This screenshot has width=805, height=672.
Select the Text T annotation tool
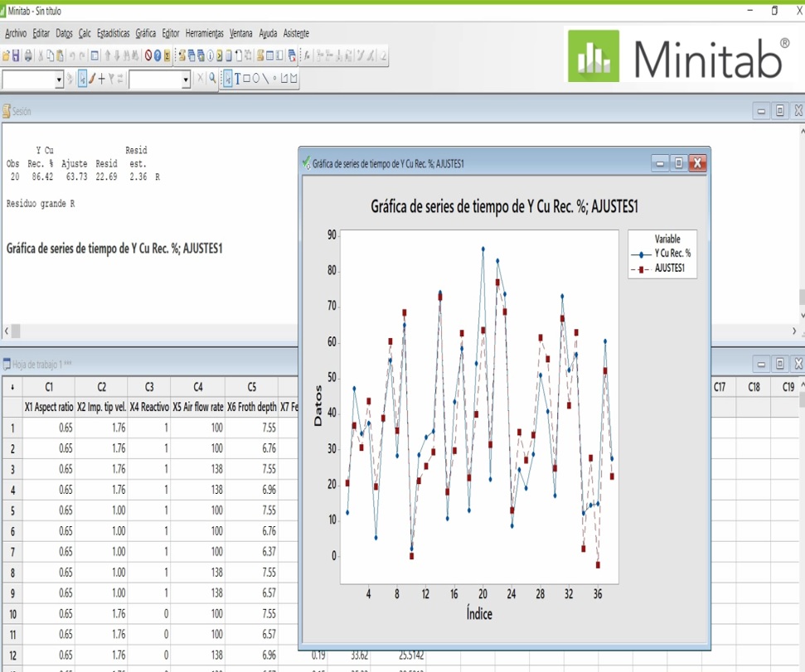[x=237, y=79]
